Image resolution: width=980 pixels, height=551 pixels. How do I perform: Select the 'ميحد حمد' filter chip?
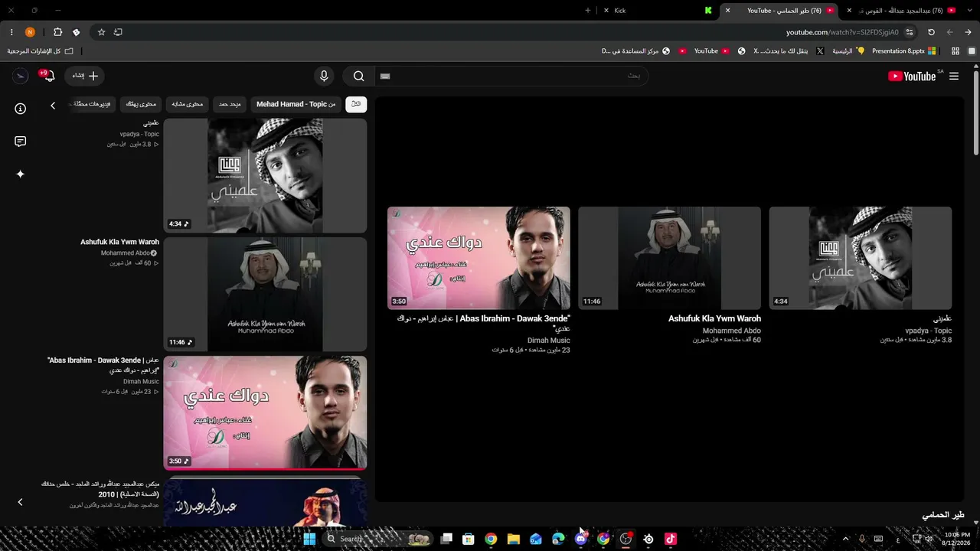coord(229,104)
